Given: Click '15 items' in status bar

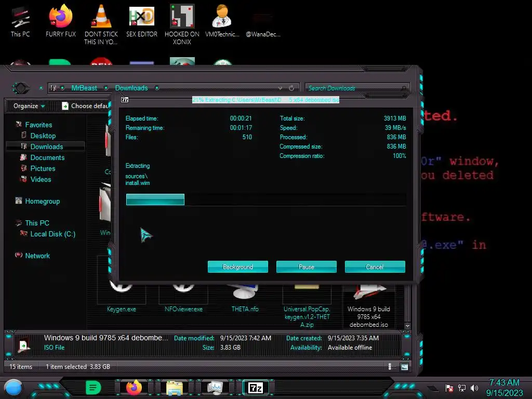Looking at the screenshot, I should (x=21, y=367).
